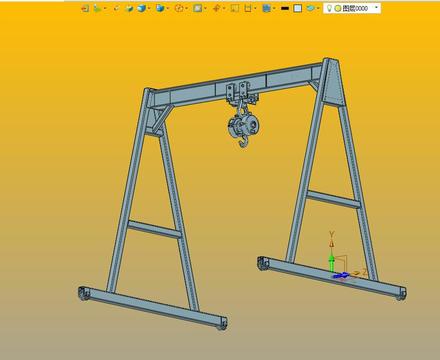
Task: Select the gray square display icon
Action: coord(198,8)
